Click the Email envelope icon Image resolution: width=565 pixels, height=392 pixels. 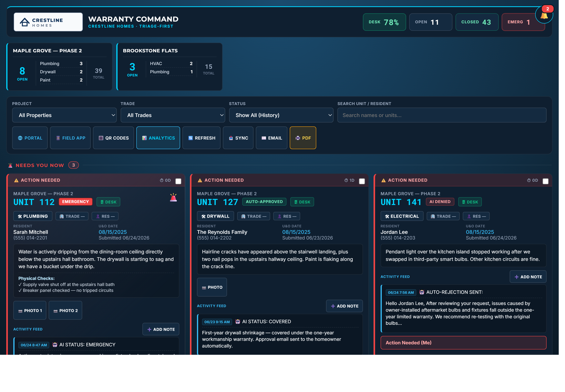263,138
